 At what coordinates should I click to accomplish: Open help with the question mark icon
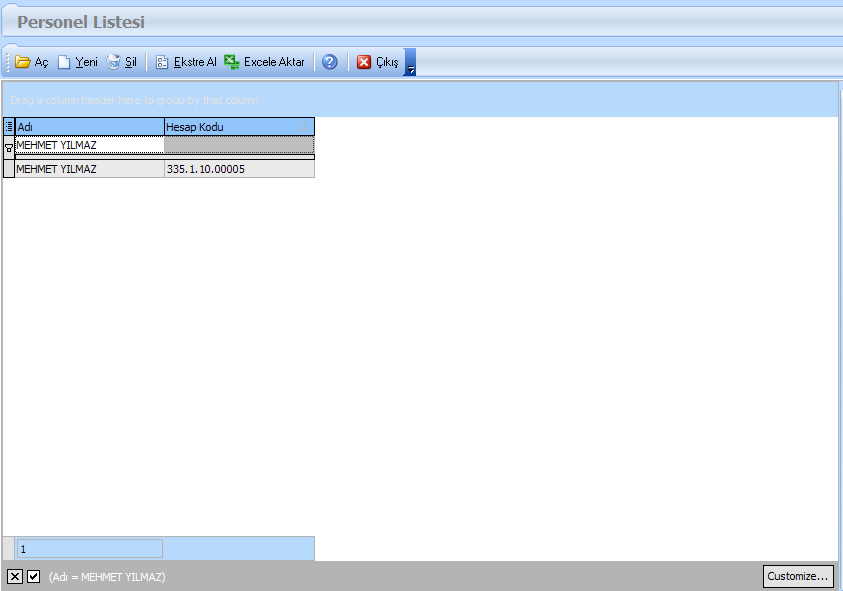pos(329,62)
